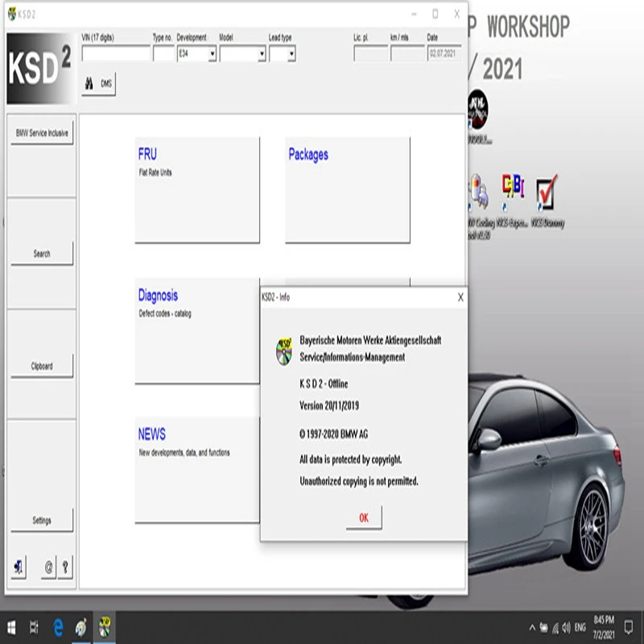Screen dimensions: 644x644
Task: Open the FRU Flat Rate Units tile
Action: (x=197, y=190)
